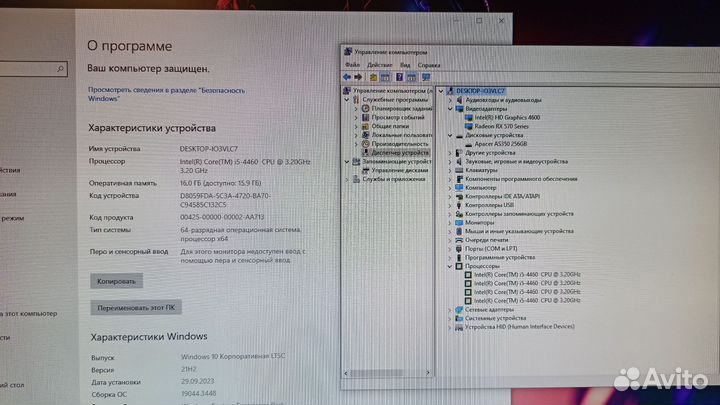The width and height of the screenshot is (720, 405).
Task: Click the Сетевые адаптеры network icon
Action: tap(459, 309)
